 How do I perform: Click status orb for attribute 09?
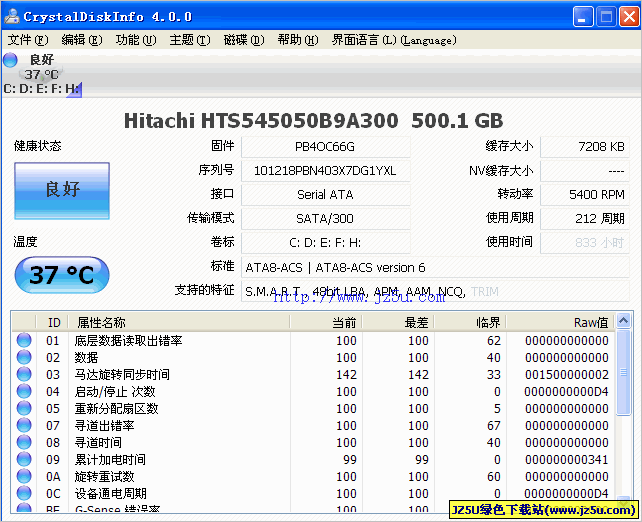[x=24, y=459]
